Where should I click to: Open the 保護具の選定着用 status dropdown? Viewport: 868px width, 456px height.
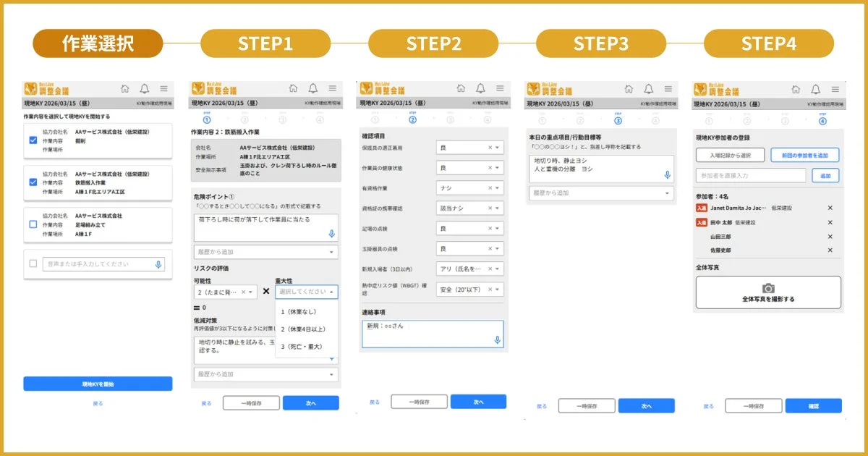point(470,148)
